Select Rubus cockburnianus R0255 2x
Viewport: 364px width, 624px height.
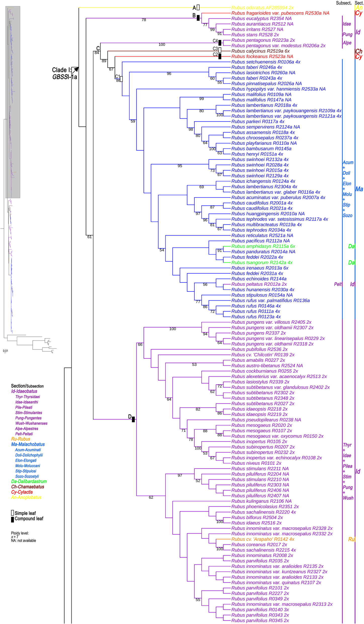[x=265, y=371]
